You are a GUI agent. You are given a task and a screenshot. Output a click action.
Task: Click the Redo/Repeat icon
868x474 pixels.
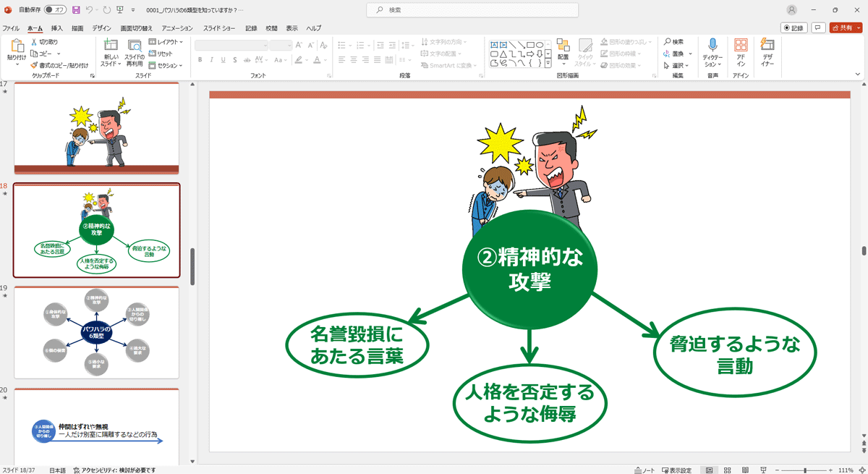point(107,10)
